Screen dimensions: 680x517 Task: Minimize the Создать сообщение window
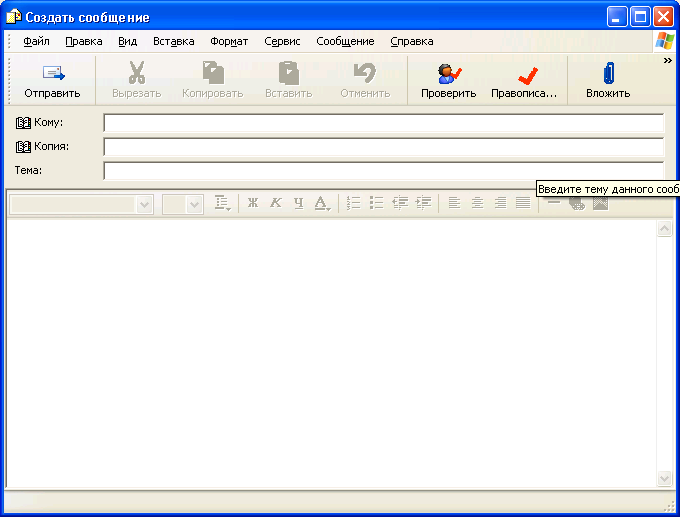[x=617, y=17]
